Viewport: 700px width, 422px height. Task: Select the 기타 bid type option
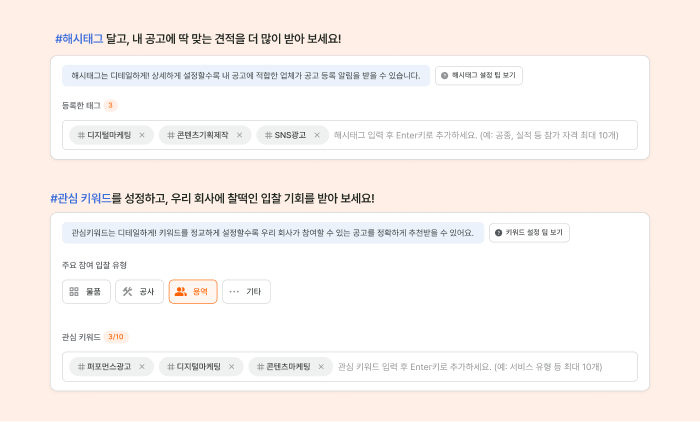click(246, 292)
